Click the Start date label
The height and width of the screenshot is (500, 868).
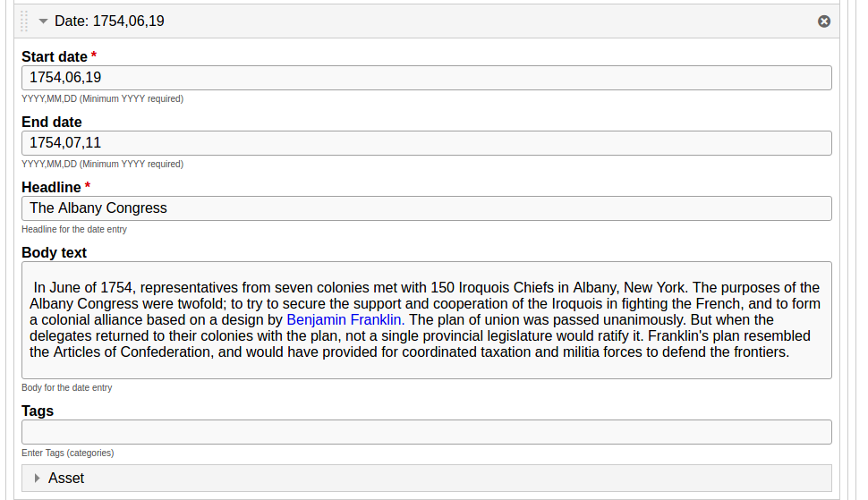pyautogui.click(x=55, y=56)
